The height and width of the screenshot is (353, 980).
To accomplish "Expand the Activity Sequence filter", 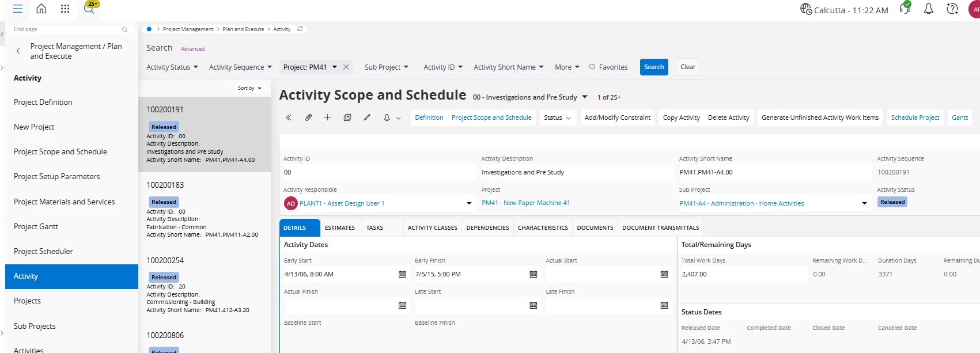I will click(x=240, y=67).
